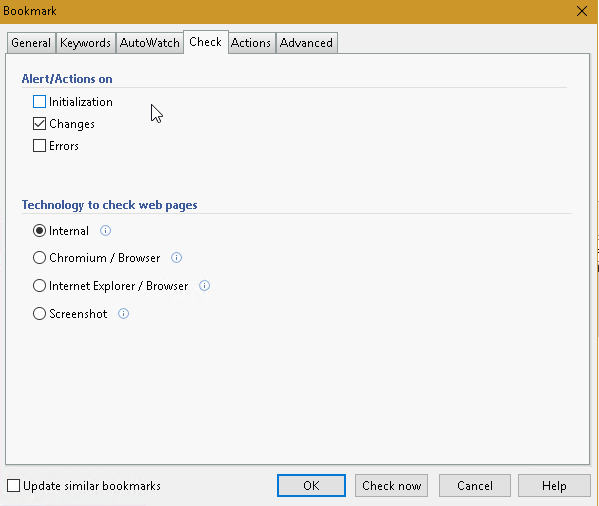This screenshot has width=599, height=506.
Task: Select the Check tab
Action: (x=206, y=42)
